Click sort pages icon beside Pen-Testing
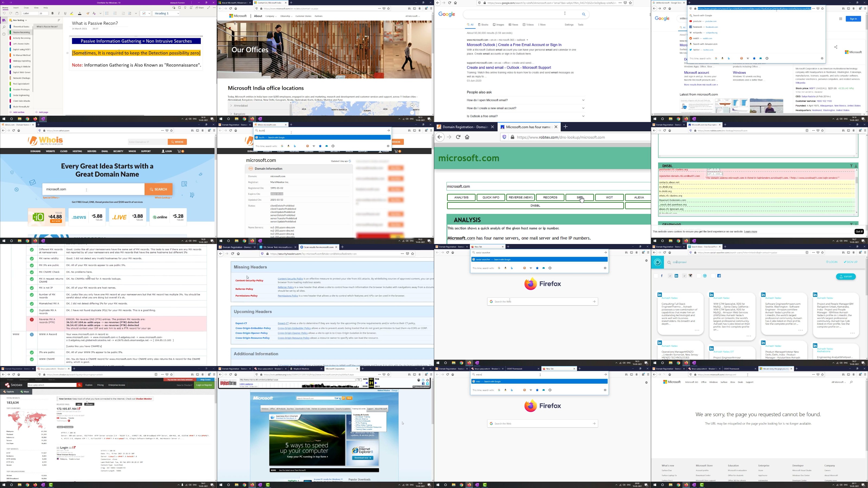 point(59,20)
